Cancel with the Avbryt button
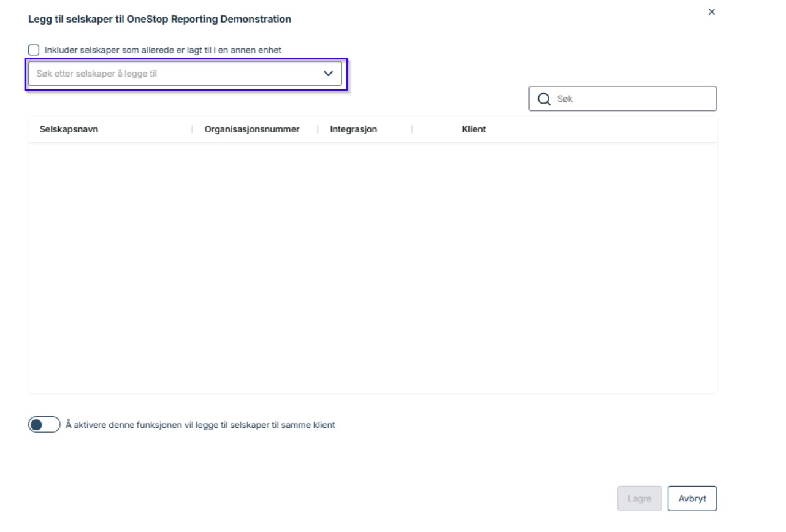786x532 pixels. point(692,498)
